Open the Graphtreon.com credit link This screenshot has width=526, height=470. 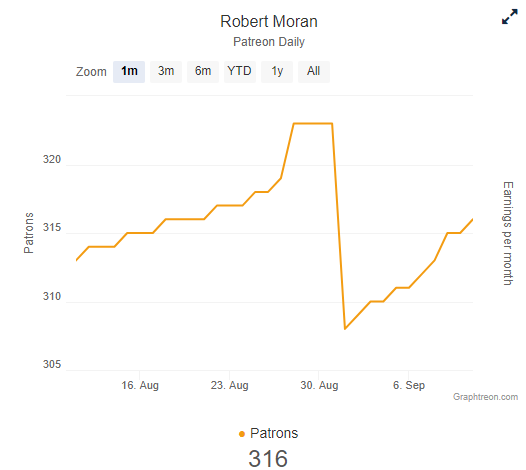point(485,397)
